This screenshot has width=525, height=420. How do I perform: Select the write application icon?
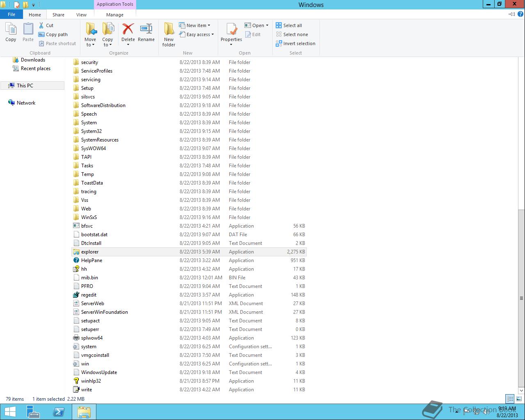pyautogui.click(x=76, y=390)
